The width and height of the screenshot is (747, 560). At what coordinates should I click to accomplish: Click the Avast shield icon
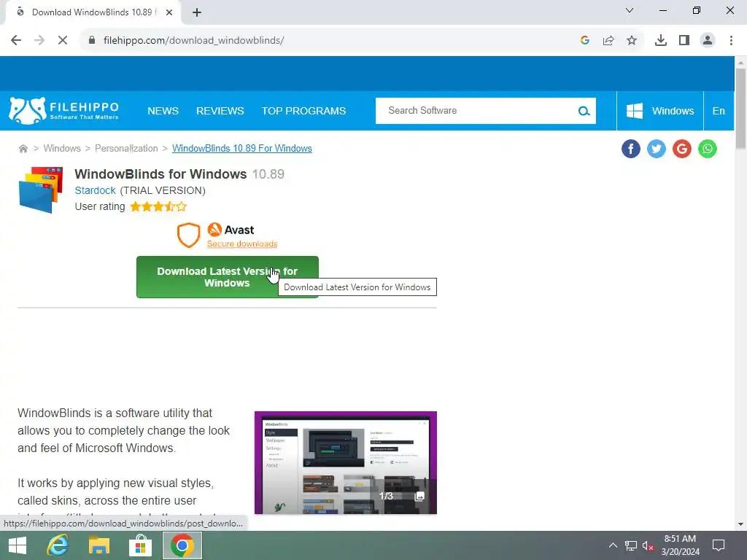(x=189, y=235)
